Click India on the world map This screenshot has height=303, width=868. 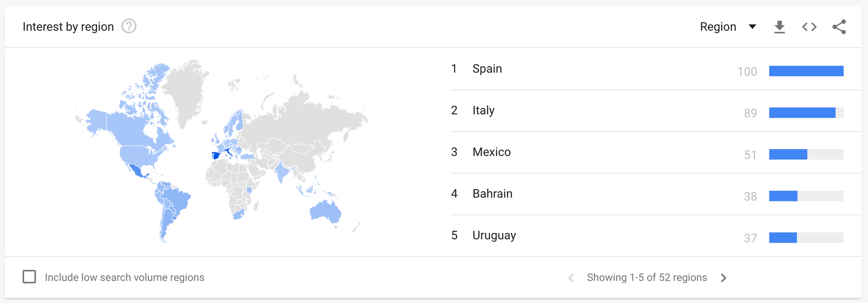tap(282, 171)
